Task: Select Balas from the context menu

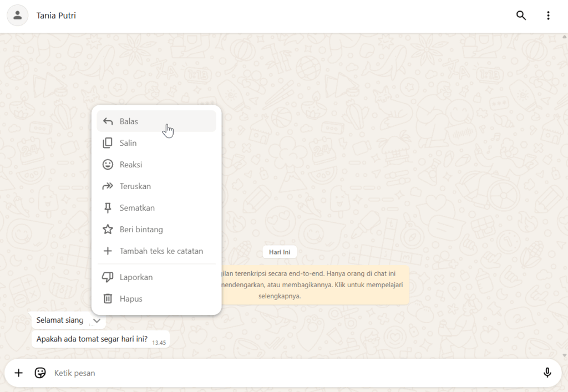Action: (129, 121)
